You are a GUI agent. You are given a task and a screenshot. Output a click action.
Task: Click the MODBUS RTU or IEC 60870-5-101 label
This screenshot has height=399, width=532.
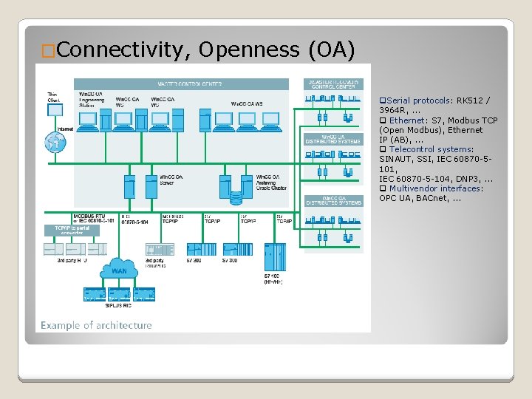tap(93, 218)
